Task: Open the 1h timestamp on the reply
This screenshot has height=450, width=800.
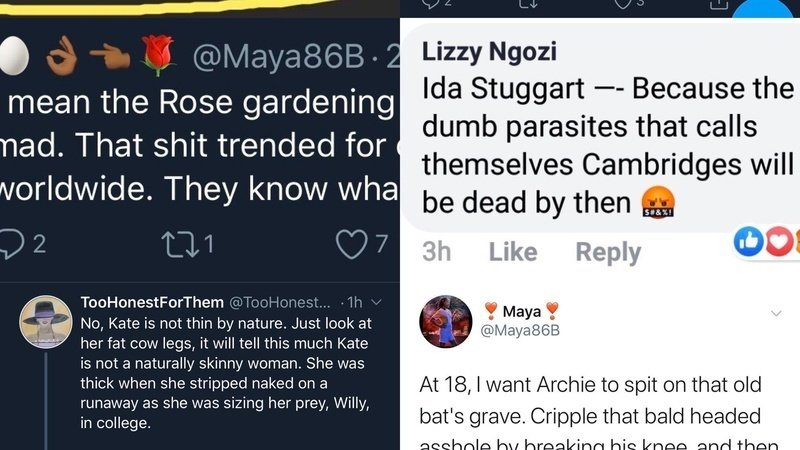Action: 355,303
